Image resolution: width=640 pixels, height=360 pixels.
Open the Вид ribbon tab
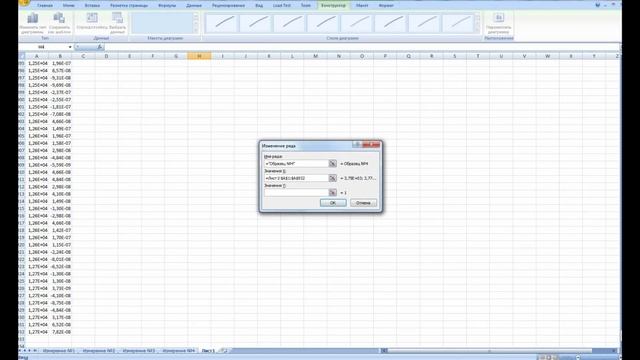click(259, 6)
